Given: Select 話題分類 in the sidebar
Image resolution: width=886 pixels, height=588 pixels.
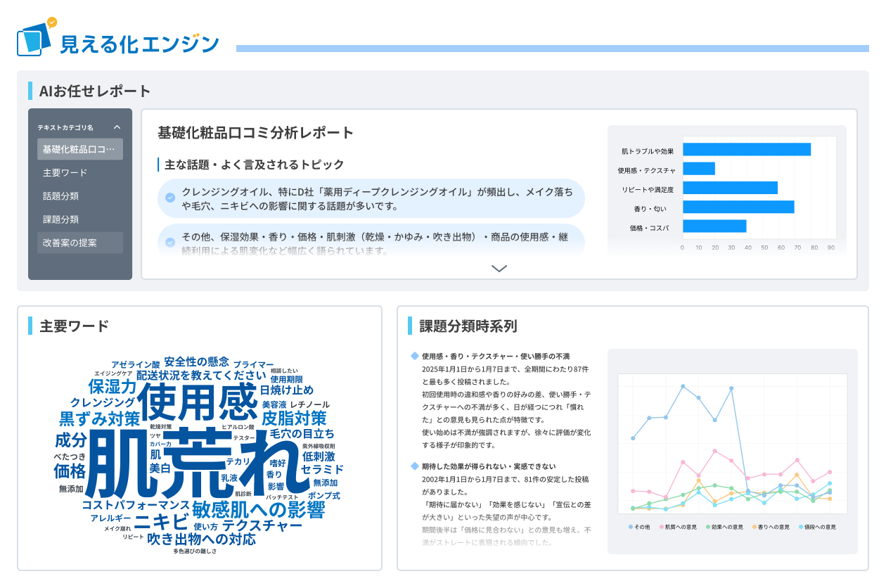Looking at the screenshot, I should [x=60, y=196].
